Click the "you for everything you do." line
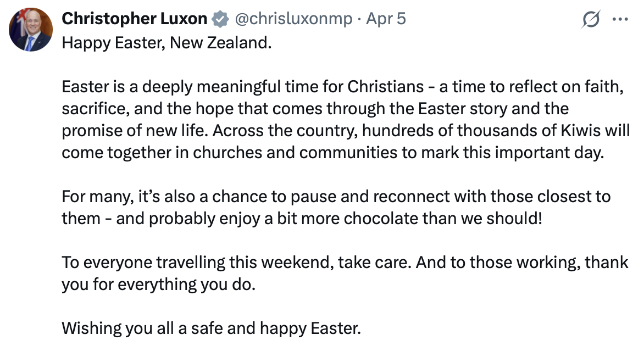Viewport: 644px width, 346px height. pyautogui.click(x=159, y=284)
